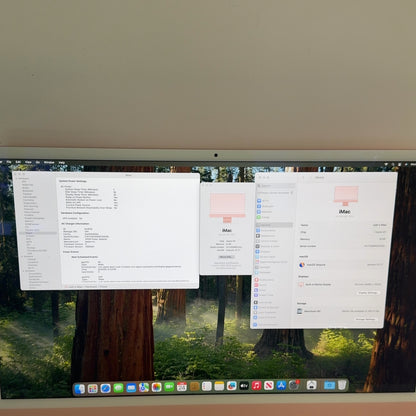This screenshot has height=416, width=416.
Task: Launch the Music app from dock
Action: (256, 386)
